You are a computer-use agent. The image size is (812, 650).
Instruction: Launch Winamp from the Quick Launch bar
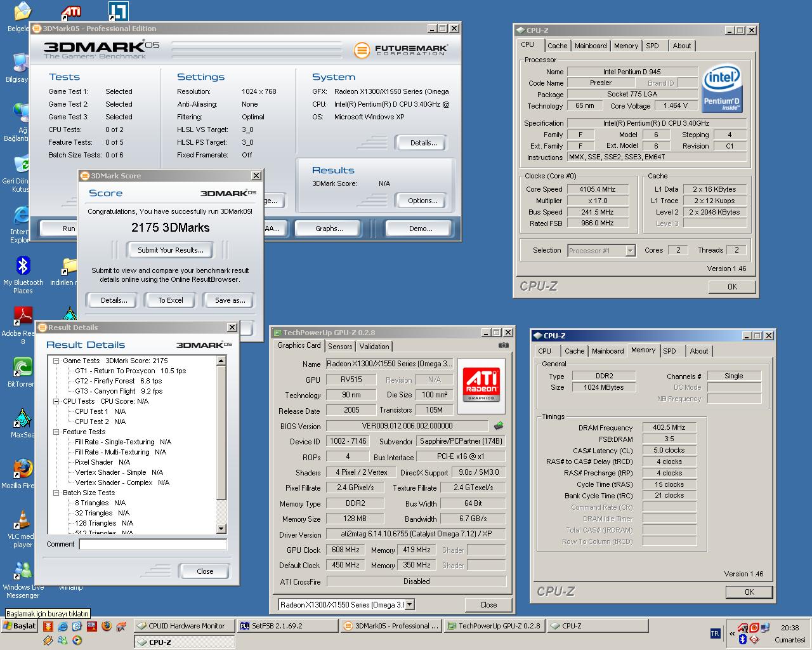tap(48, 640)
